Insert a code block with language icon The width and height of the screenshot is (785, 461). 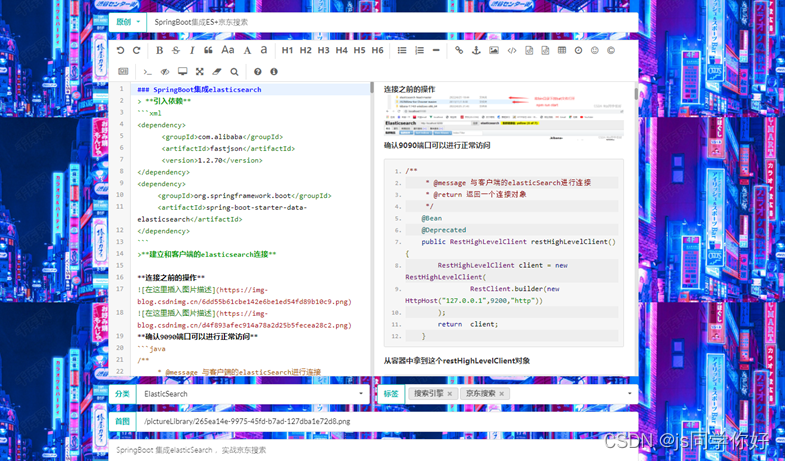545,50
